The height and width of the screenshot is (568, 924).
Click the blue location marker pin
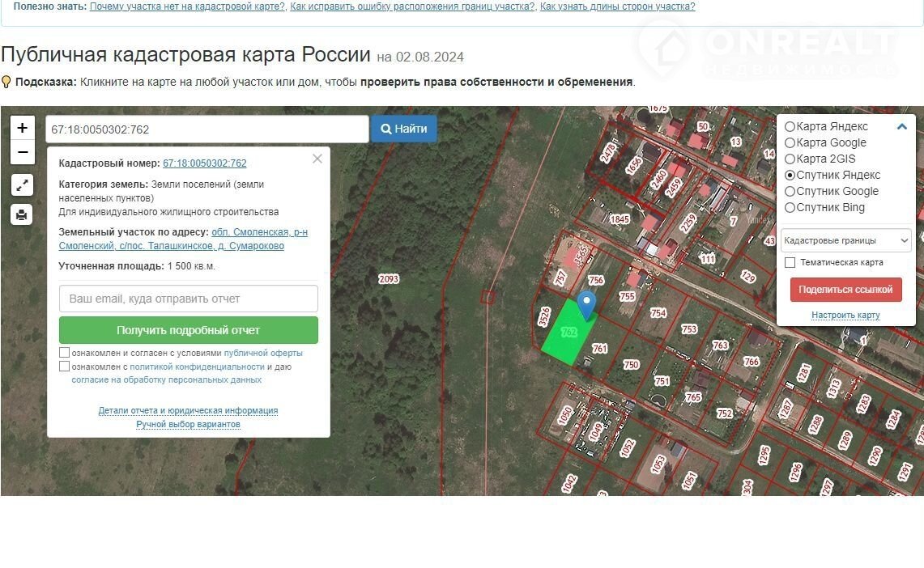pos(586,304)
